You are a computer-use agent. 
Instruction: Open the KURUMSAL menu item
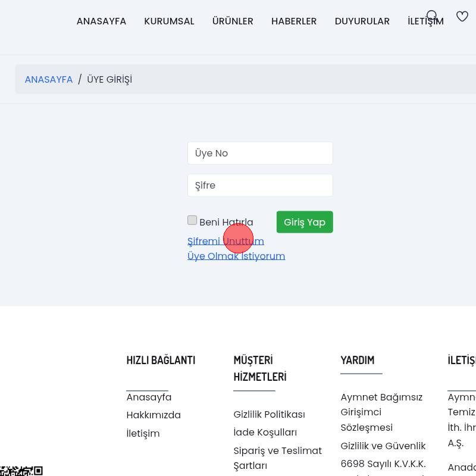point(169,21)
